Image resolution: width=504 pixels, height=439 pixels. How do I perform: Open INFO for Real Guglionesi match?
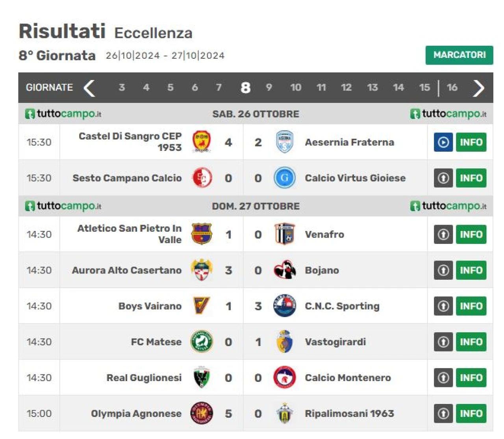click(x=471, y=378)
